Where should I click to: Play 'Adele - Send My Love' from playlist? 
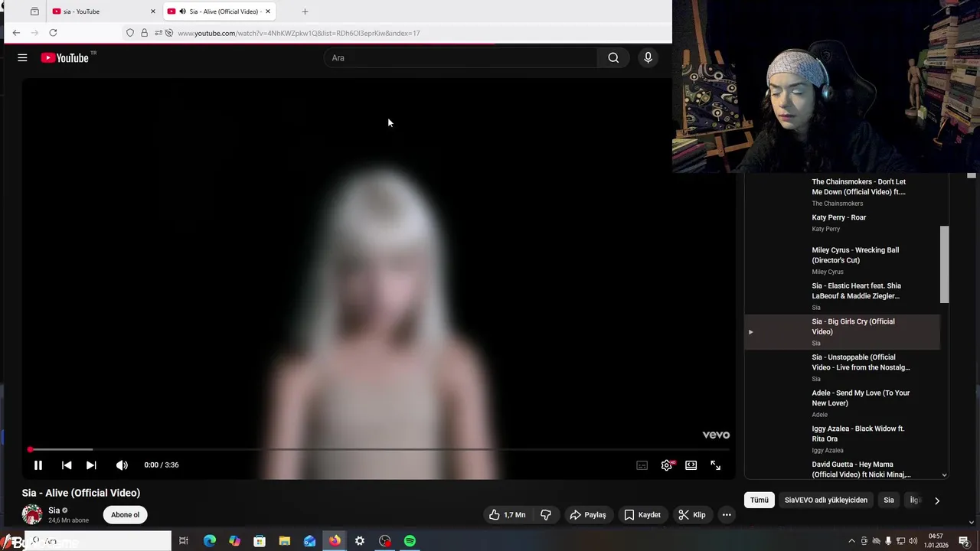(842, 403)
